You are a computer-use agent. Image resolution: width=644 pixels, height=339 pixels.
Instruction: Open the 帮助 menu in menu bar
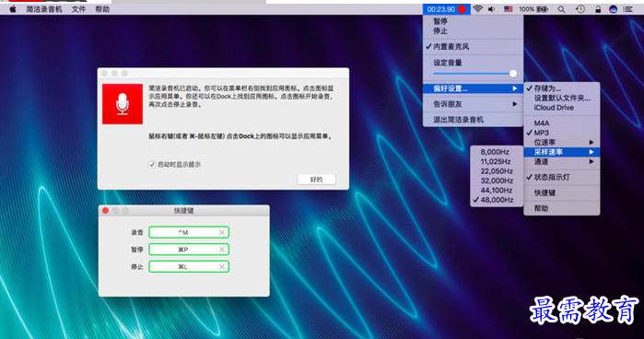pyautogui.click(x=102, y=9)
